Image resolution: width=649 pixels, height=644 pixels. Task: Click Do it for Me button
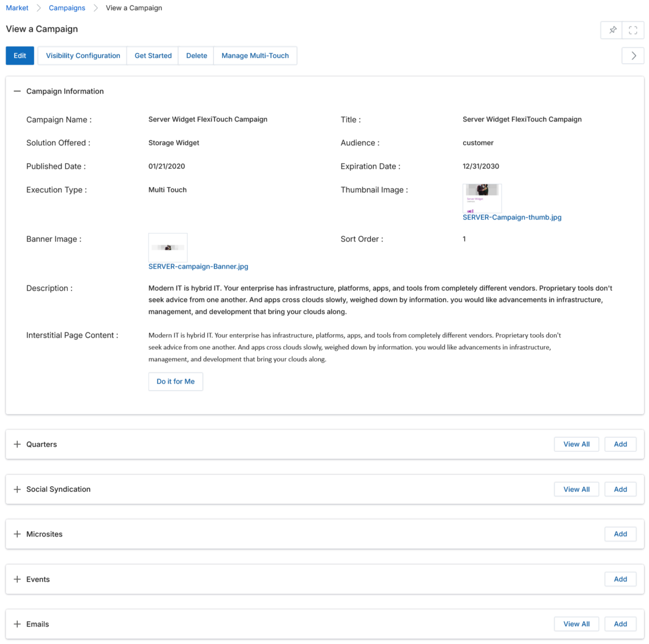click(176, 382)
